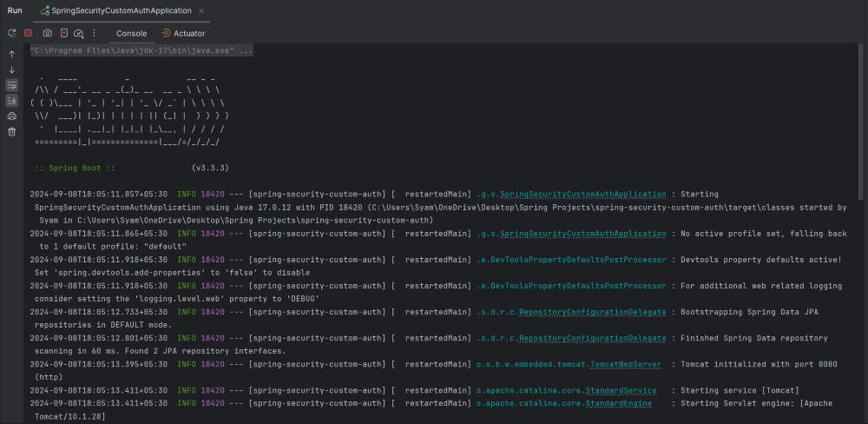Viewport: 868px width, 424px height.
Task: Switch to the Console tab
Action: click(x=132, y=33)
